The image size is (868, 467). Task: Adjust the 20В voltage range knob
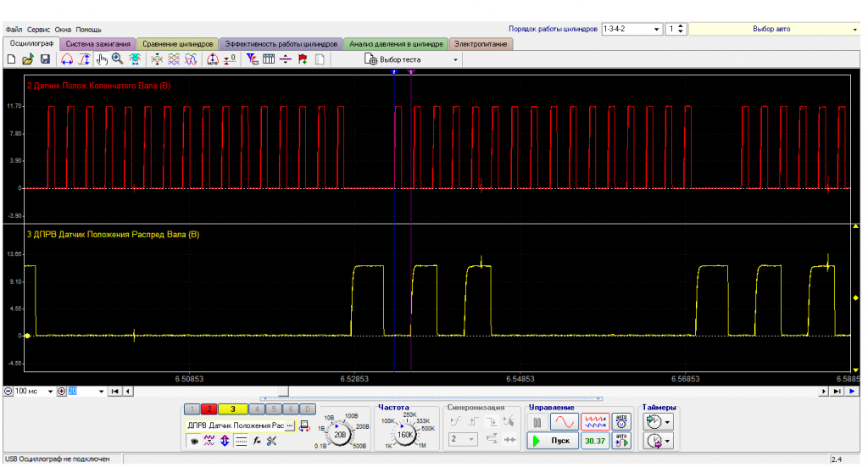[339, 434]
